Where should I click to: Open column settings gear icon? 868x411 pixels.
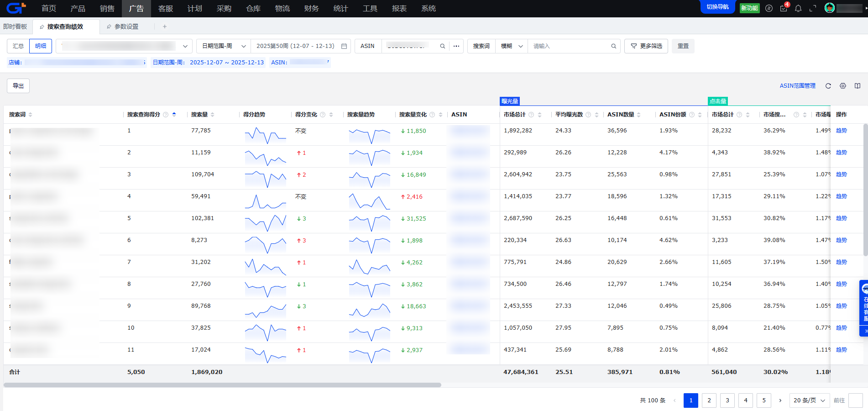843,86
